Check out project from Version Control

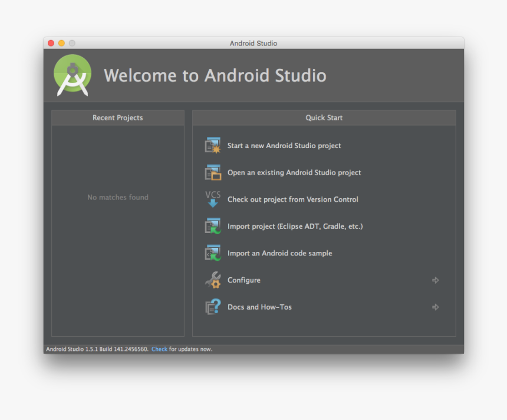click(292, 199)
